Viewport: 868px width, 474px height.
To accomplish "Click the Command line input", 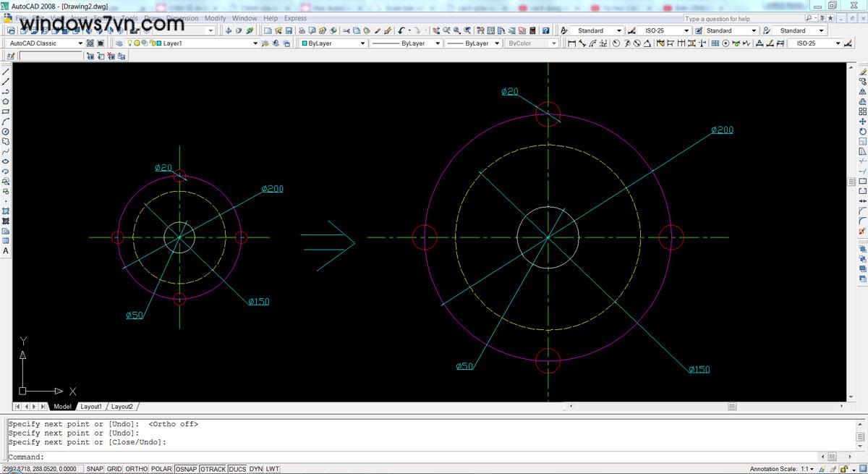I will click(412, 457).
